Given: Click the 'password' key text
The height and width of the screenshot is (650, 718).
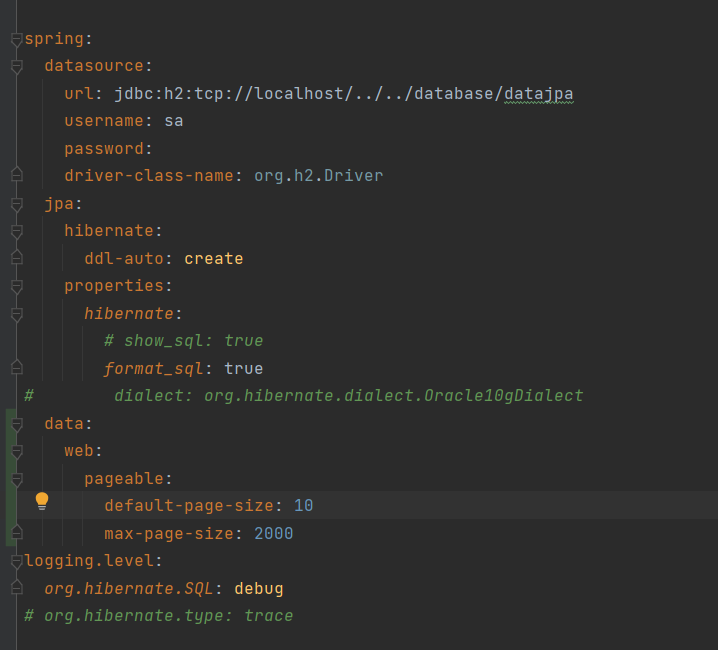Looking at the screenshot, I should [x=104, y=149].
